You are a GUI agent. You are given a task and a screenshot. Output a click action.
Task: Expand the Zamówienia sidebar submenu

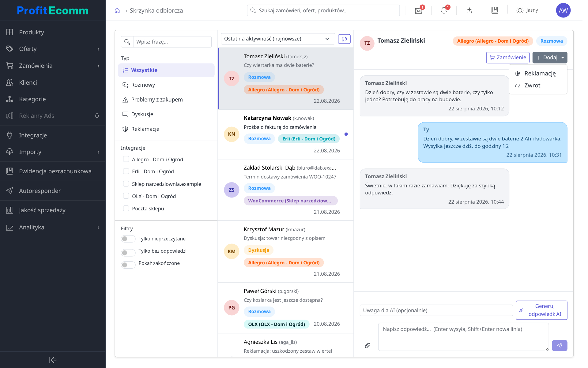98,66
